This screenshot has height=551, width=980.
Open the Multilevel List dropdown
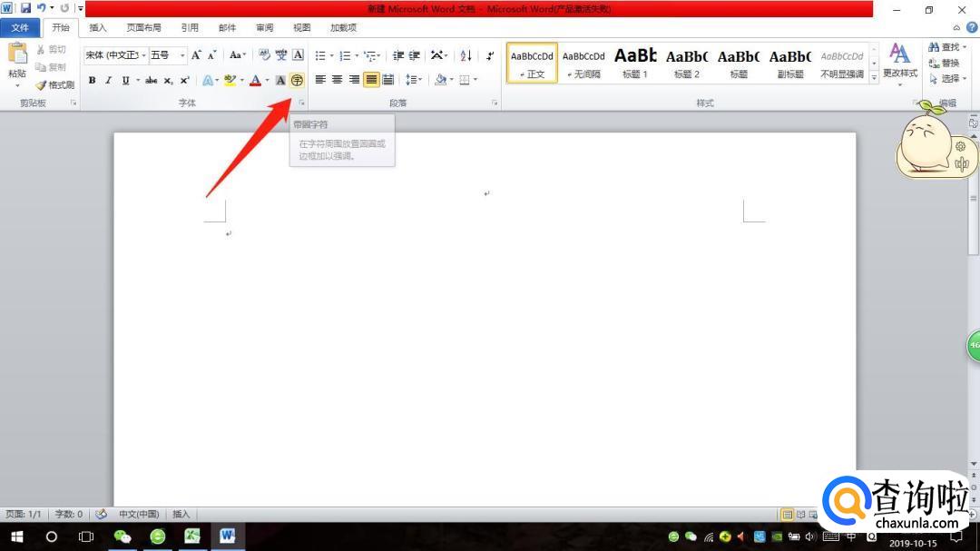pos(378,55)
